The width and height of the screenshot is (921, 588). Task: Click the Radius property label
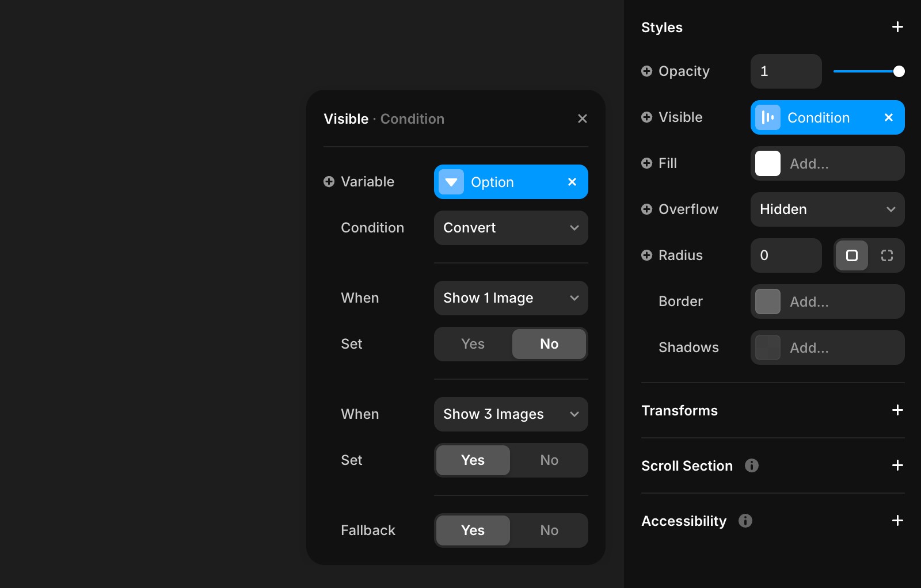click(x=680, y=255)
